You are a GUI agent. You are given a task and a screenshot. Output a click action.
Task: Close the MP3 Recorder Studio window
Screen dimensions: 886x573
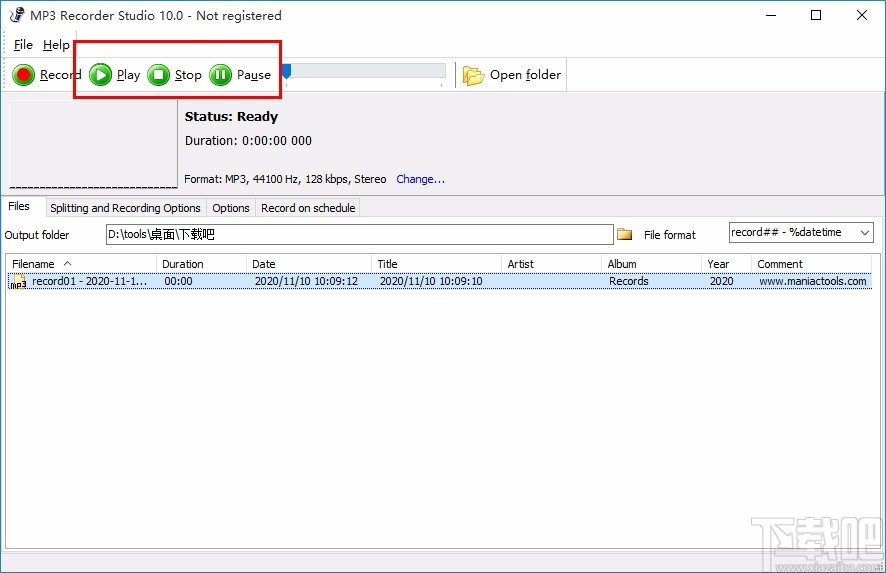point(862,15)
